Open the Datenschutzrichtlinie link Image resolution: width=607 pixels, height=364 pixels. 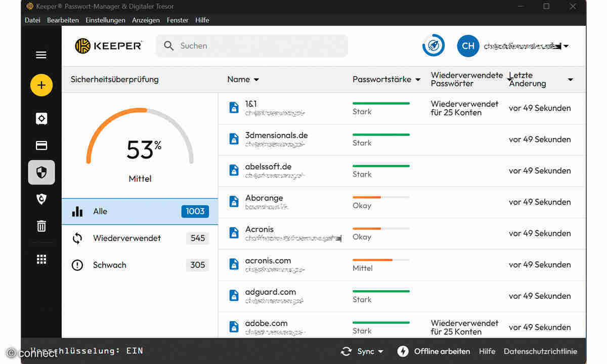(x=540, y=351)
